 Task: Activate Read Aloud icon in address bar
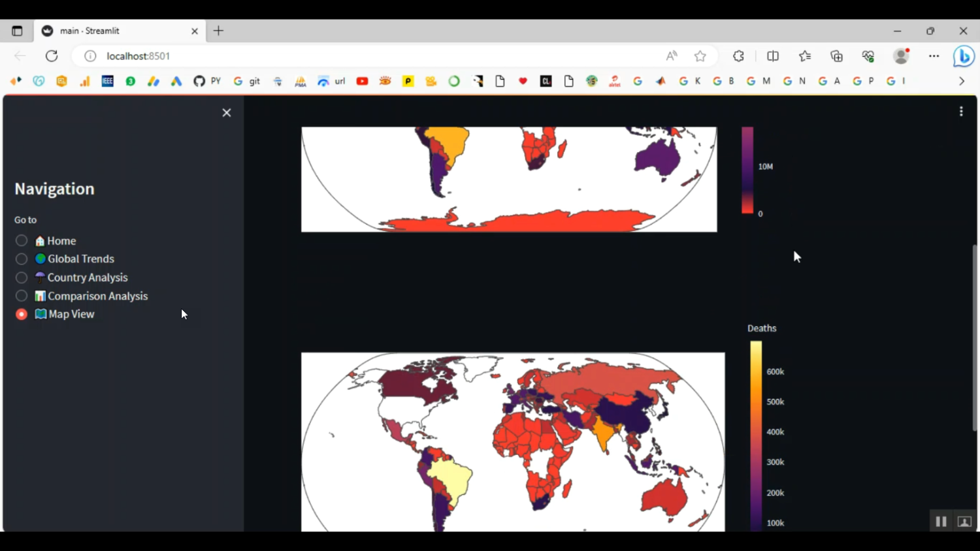click(672, 56)
